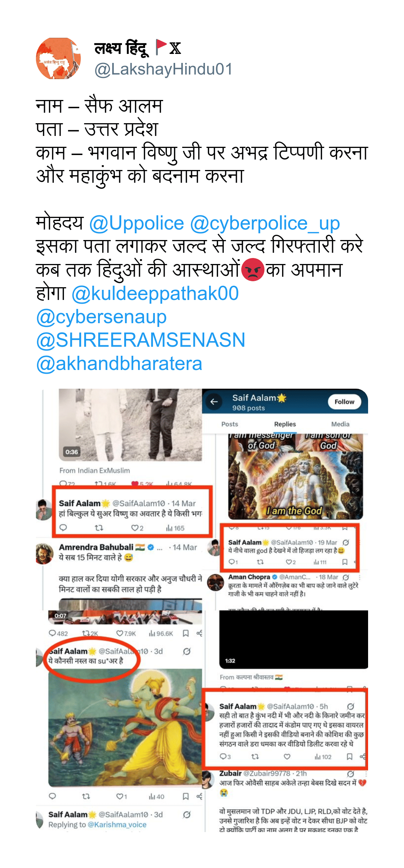Screen dimensions: 404x868
Task: Like the 14 Mar Saif Aalam reply
Action: point(137,528)
